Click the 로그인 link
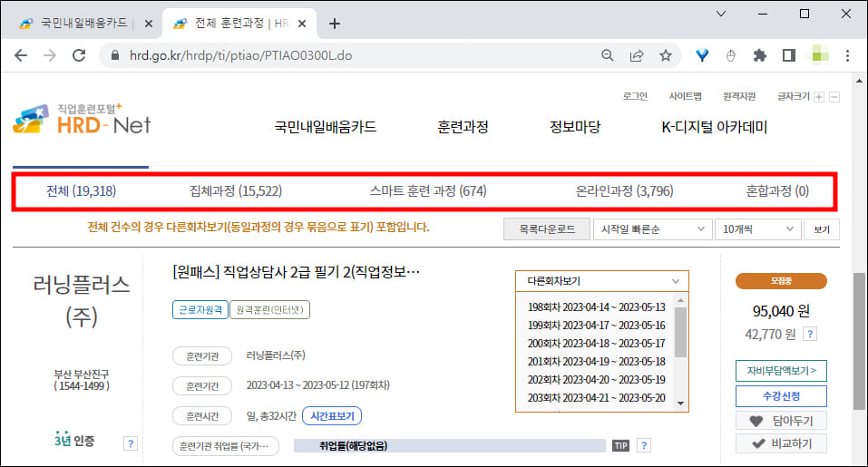 coord(635,96)
